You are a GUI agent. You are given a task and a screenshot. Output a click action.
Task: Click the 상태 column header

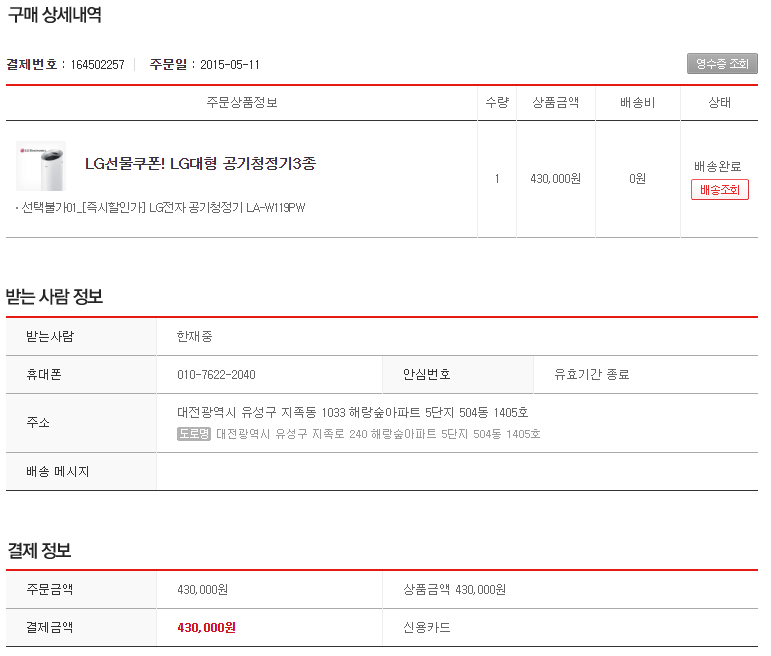pos(719,103)
